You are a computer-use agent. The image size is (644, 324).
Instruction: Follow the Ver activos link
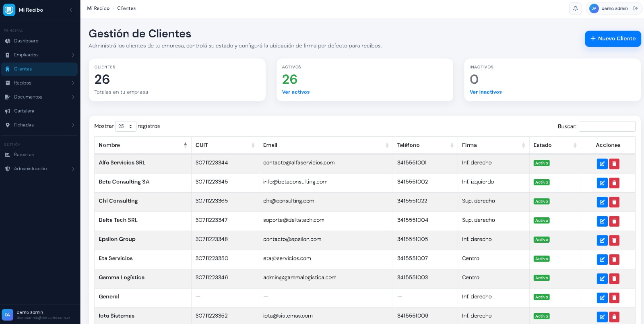tap(296, 92)
